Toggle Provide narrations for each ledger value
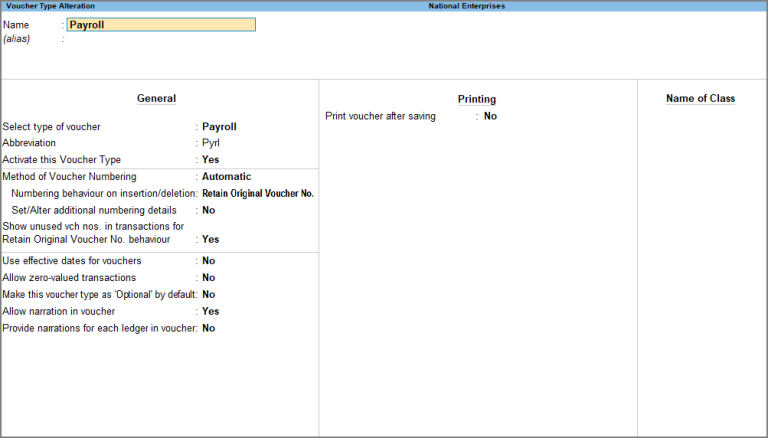The image size is (768, 438). pyautogui.click(x=208, y=328)
